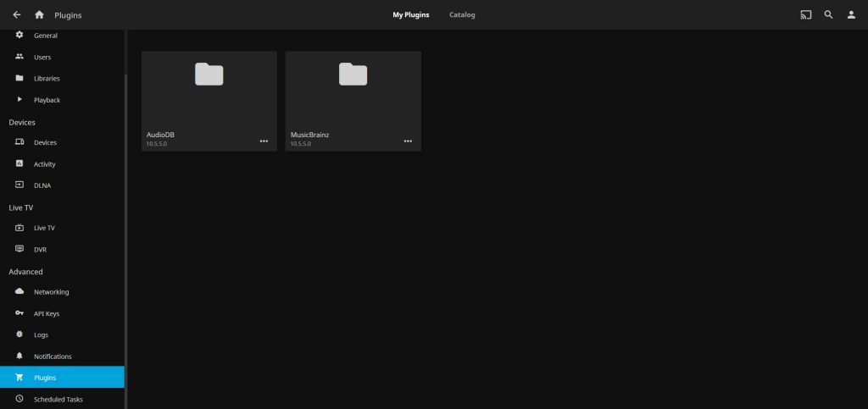
Task: Click the Notifications bell icon
Action: click(19, 356)
